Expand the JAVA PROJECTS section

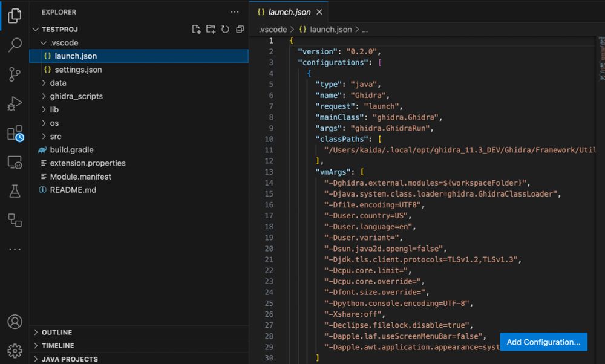point(139,359)
